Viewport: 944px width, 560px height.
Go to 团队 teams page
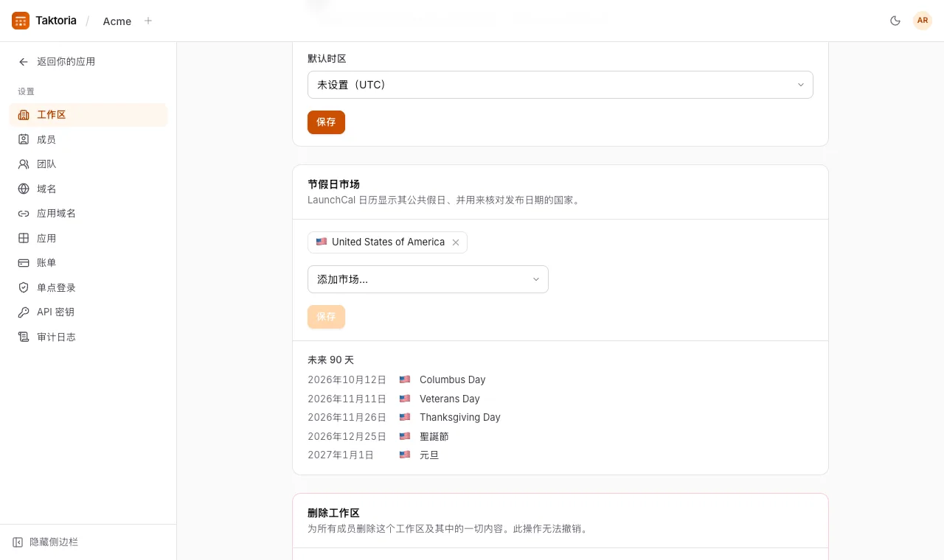point(88,164)
